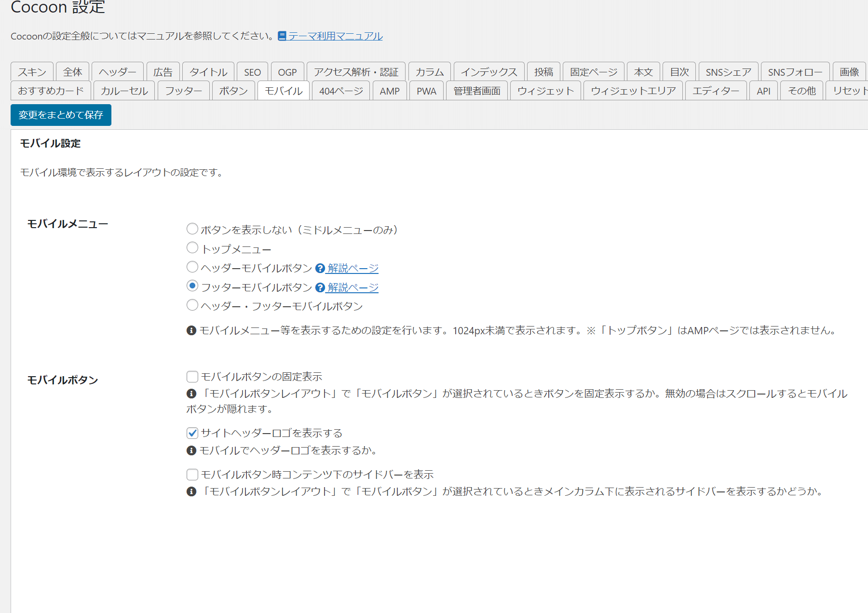Open the SEO tab
Viewport: 868px width, 613px height.
[x=252, y=72]
